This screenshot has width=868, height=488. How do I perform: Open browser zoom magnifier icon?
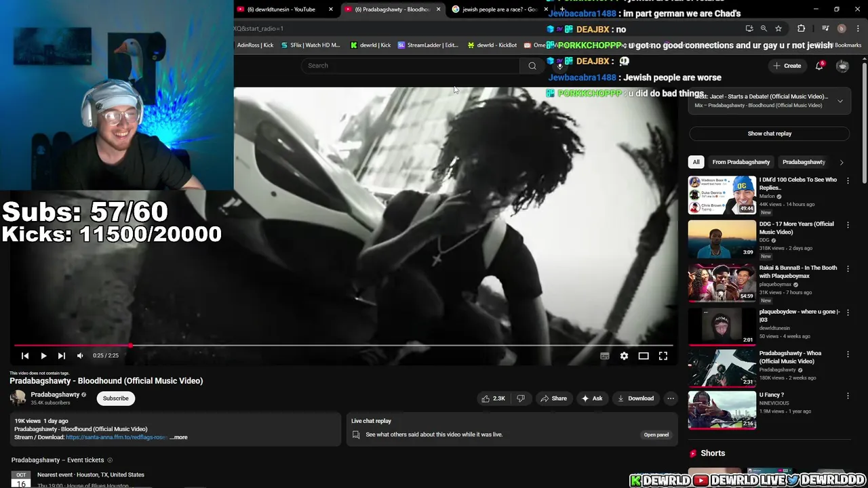click(764, 28)
